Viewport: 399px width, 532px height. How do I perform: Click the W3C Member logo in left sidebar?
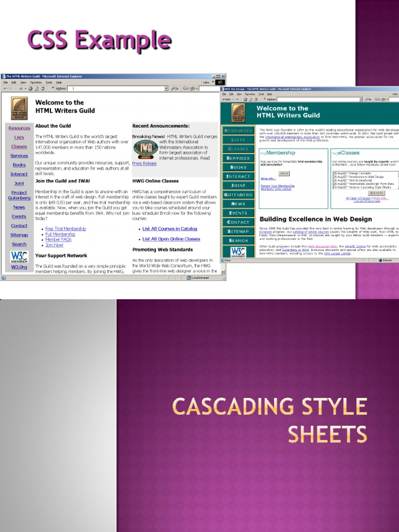(19, 258)
